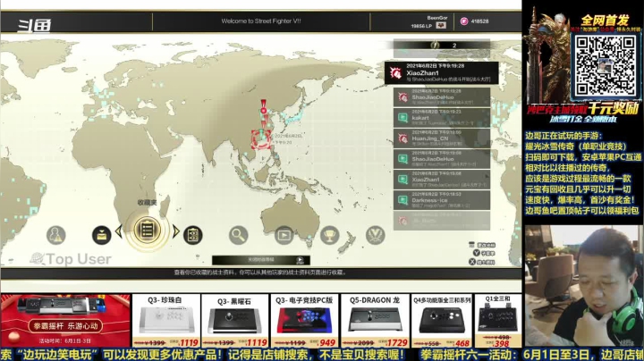Open ShaoJiaoDeHuo battle entry with red fist icon

point(442,97)
